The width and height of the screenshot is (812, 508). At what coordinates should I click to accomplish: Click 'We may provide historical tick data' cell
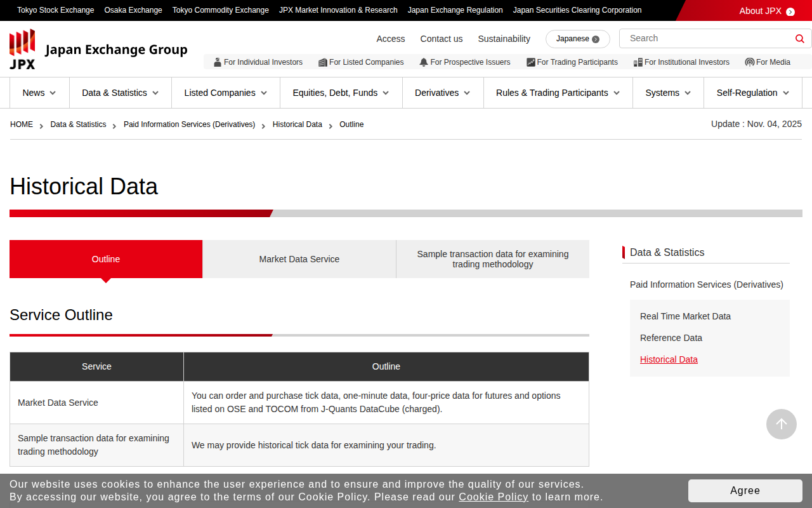coord(386,445)
